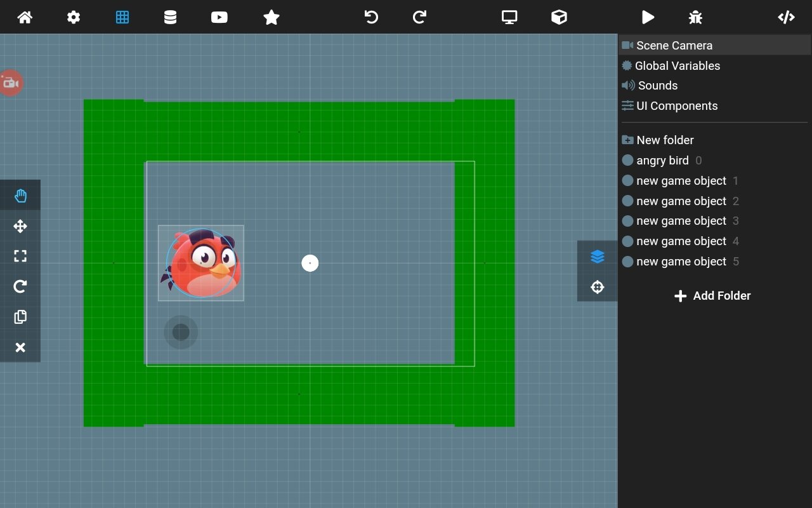Select the move arrows tool

(x=20, y=226)
